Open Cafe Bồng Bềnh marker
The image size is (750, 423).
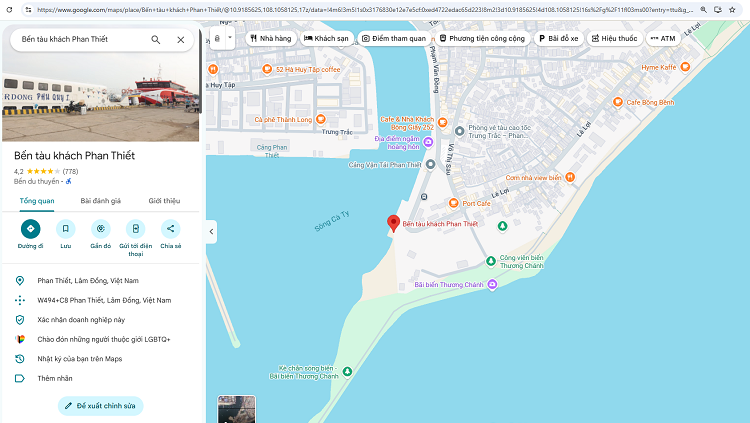[x=618, y=102]
